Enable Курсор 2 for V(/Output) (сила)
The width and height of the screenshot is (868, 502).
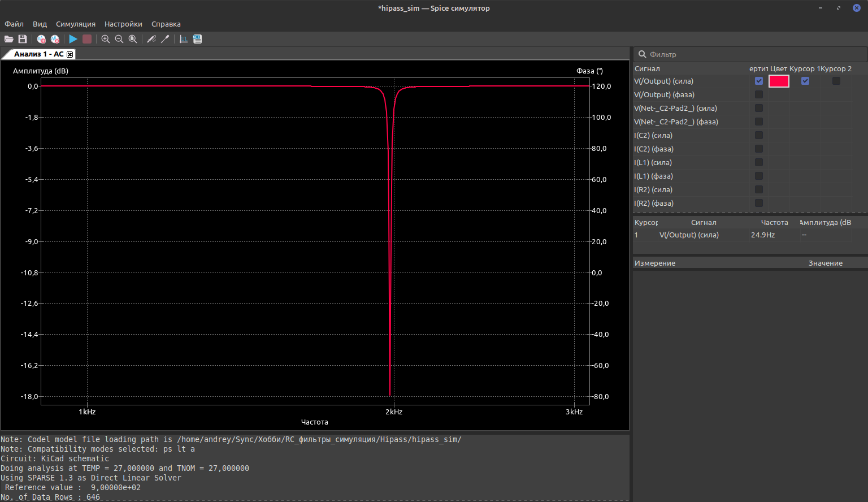(836, 81)
